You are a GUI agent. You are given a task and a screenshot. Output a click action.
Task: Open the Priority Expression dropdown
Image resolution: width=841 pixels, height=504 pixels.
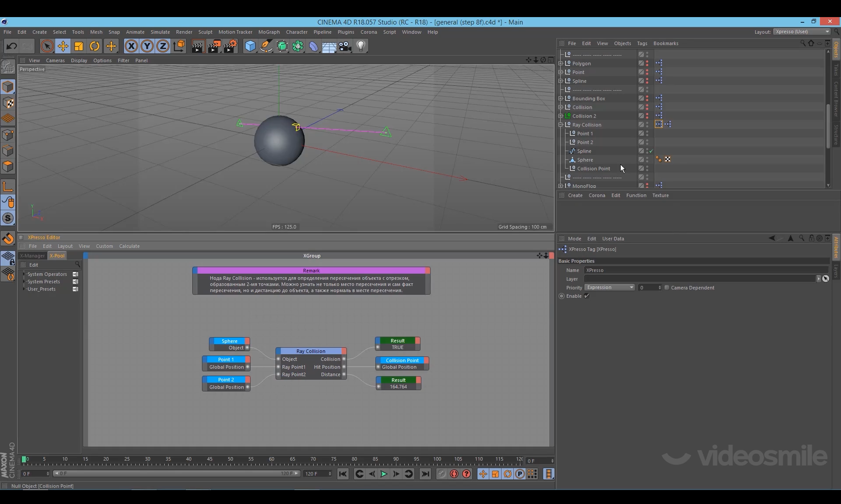[609, 288]
